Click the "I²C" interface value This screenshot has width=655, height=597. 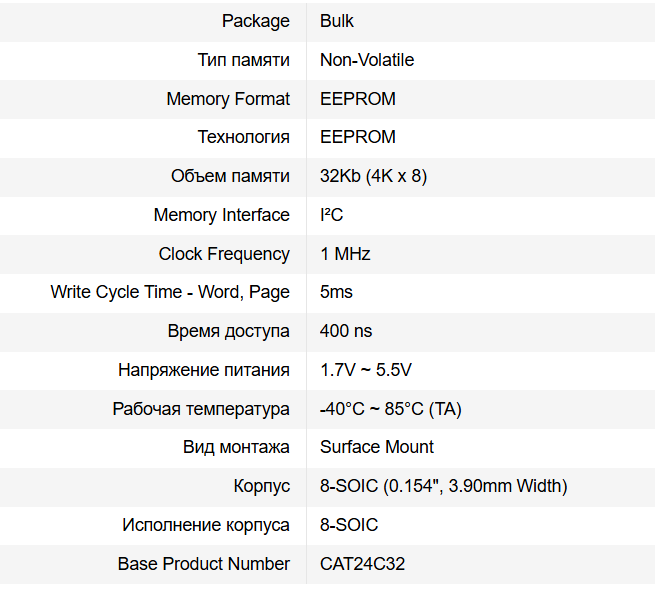[x=332, y=215]
